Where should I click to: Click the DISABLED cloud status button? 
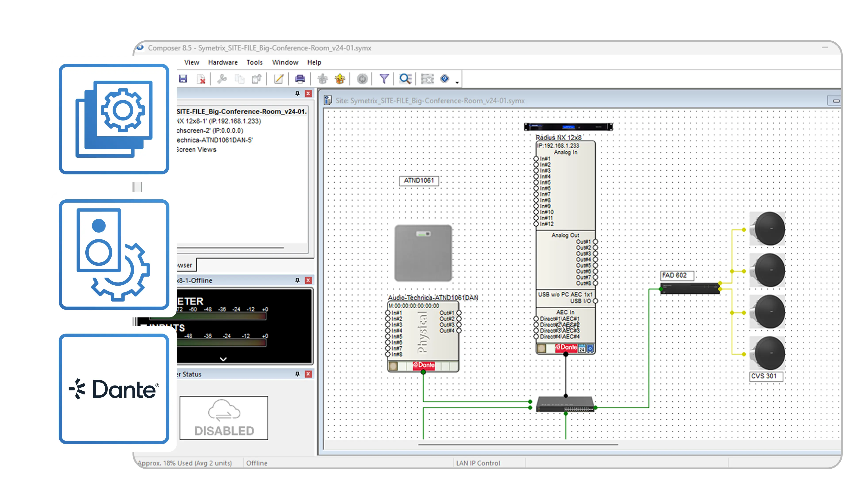224,418
